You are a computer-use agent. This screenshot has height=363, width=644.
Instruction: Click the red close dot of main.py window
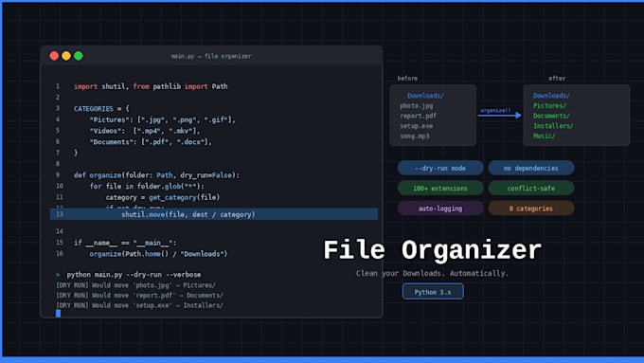(54, 56)
